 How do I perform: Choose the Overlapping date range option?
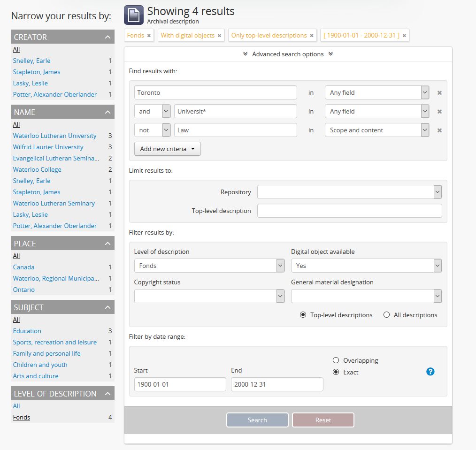click(336, 360)
